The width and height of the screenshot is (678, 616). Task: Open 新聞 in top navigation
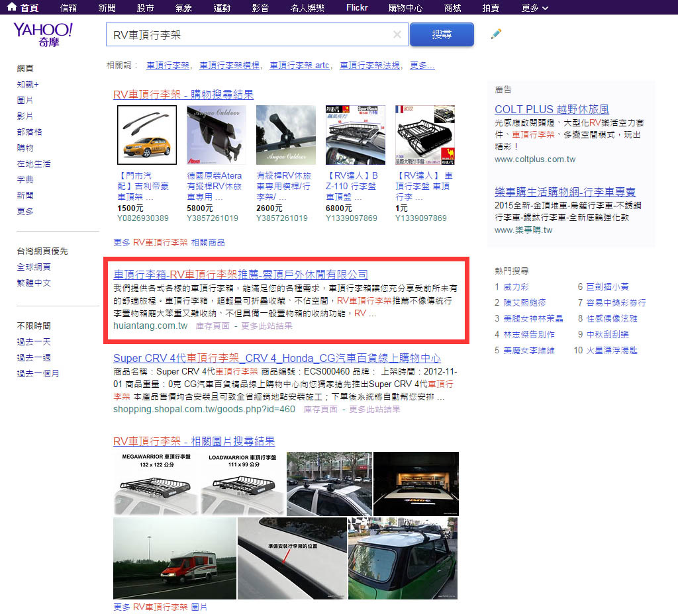point(107,8)
